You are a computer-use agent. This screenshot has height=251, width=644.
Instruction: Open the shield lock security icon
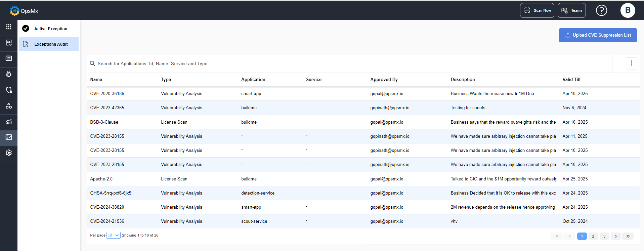tap(9, 90)
